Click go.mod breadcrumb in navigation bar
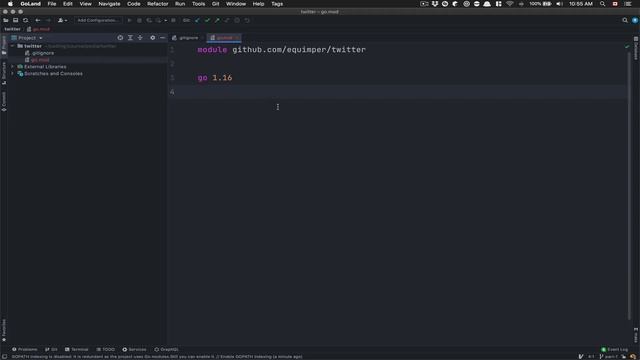 [39, 29]
